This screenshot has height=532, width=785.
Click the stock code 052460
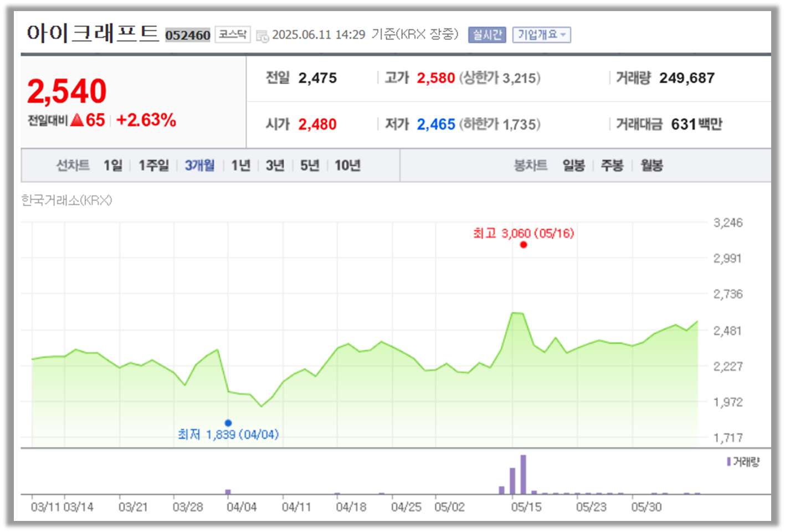(x=188, y=35)
